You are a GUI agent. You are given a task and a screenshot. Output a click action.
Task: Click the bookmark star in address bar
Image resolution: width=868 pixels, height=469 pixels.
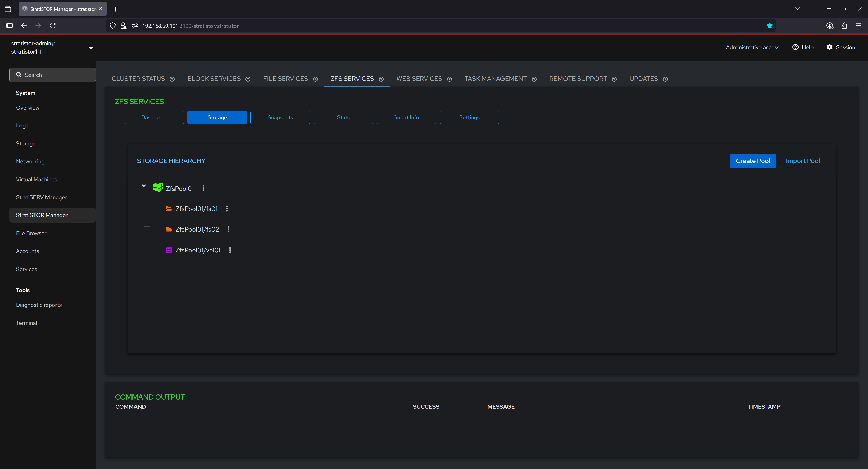click(x=770, y=26)
